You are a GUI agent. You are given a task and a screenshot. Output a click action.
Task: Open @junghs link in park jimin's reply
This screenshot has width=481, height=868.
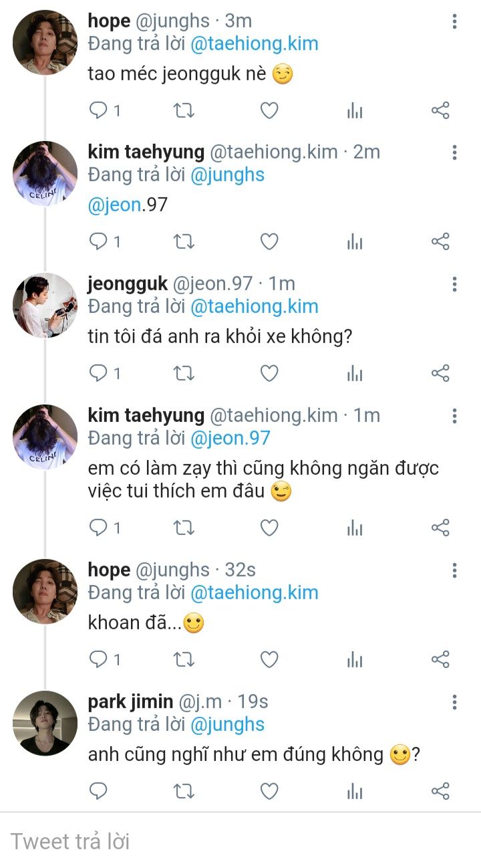(228, 724)
